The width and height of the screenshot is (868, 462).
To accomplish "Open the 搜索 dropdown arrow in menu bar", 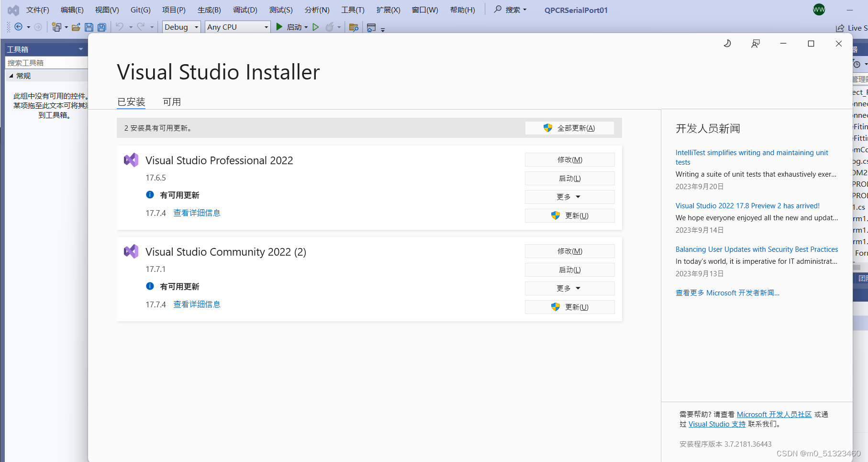I will (524, 10).
